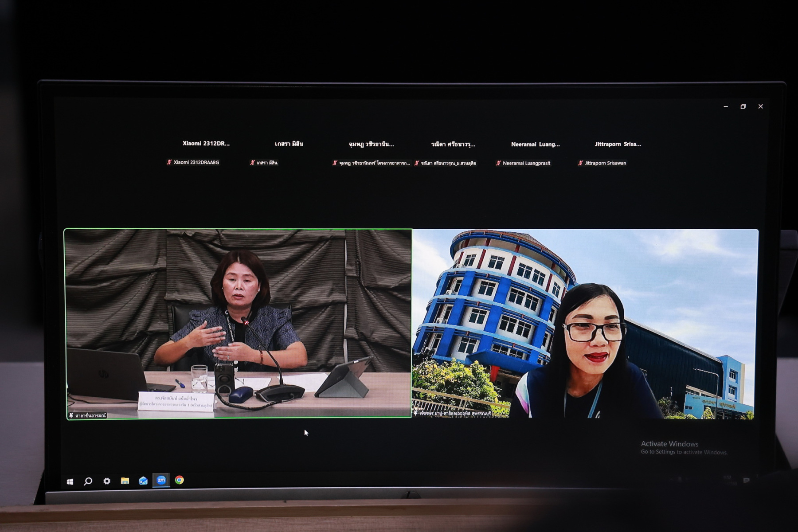Screen dimensions: 798x532
Task: Open Windows Settings gear in taskbar
Action: click(x=107, y=481)
